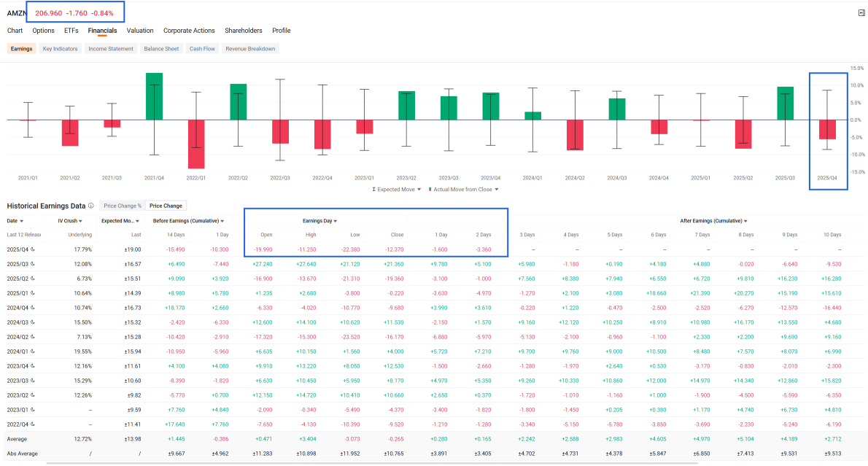This screenshot has height=466, width=868.
Task: Click the icon beside the 2023/Q2 date
Action: (x=33, y=395)
